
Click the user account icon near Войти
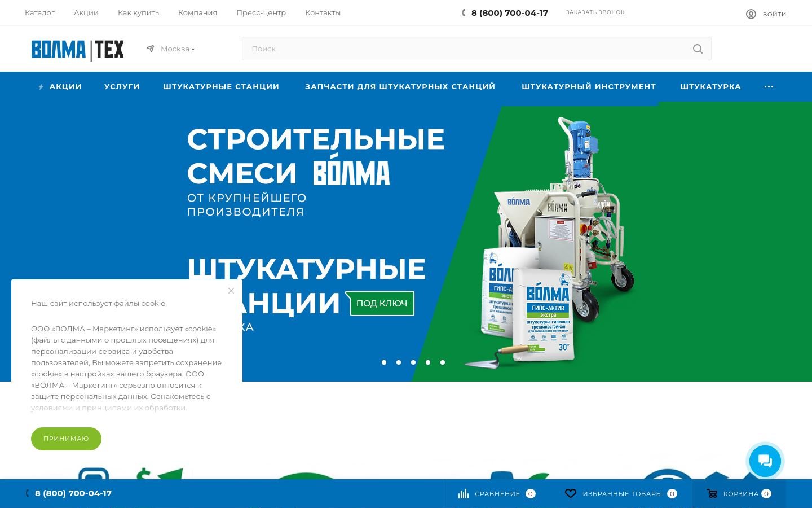tap(751, 14)
